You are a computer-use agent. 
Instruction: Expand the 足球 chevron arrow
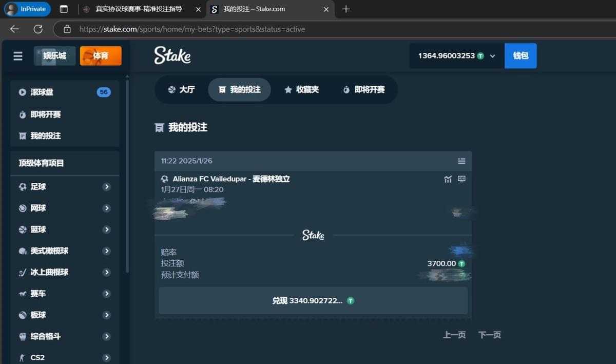click(107, 187)
